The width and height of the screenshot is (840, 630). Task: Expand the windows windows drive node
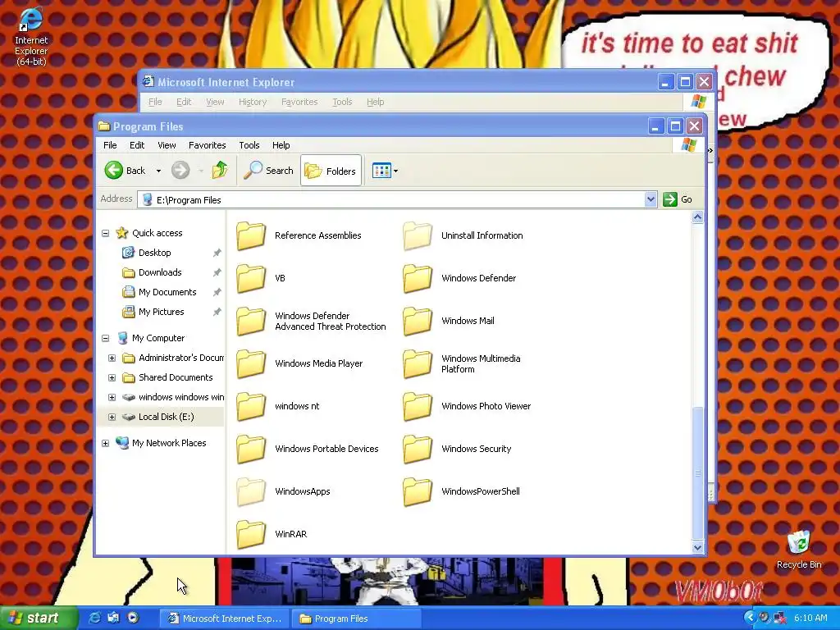pyautogui.click(x=112, y=398)
